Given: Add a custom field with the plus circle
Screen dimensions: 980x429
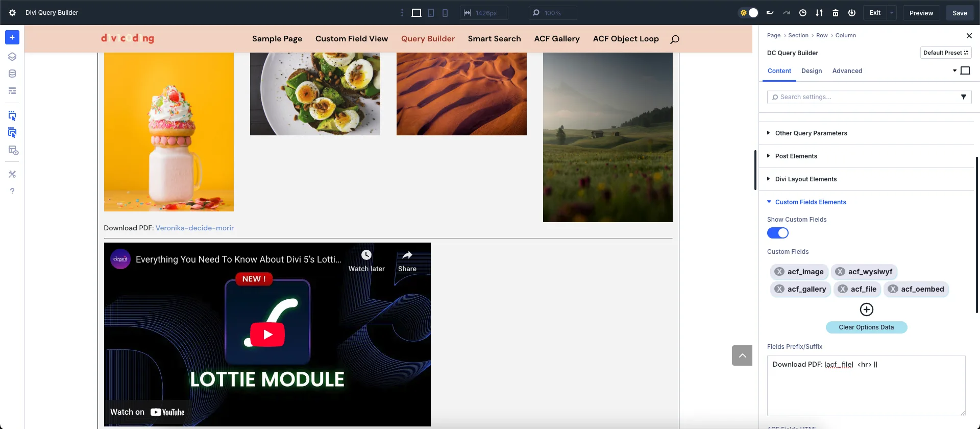Looking at the screenshot, I should click(x=866, y=309).
